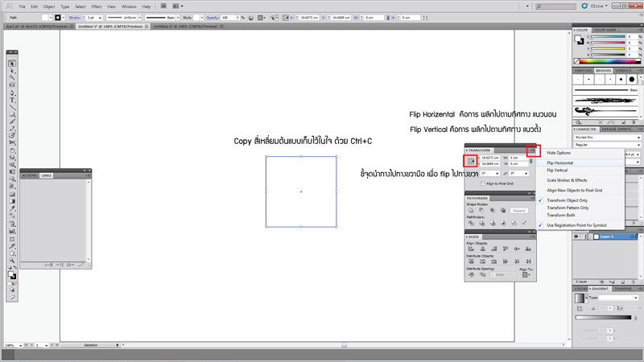Screen dimensions: 644x362
Task: Click the Go to Bridge icon in menu bar
Action: [163, 6]
